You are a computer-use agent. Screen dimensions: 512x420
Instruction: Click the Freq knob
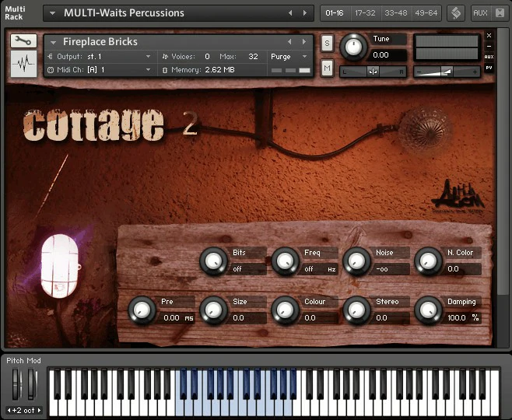(285, 261)
